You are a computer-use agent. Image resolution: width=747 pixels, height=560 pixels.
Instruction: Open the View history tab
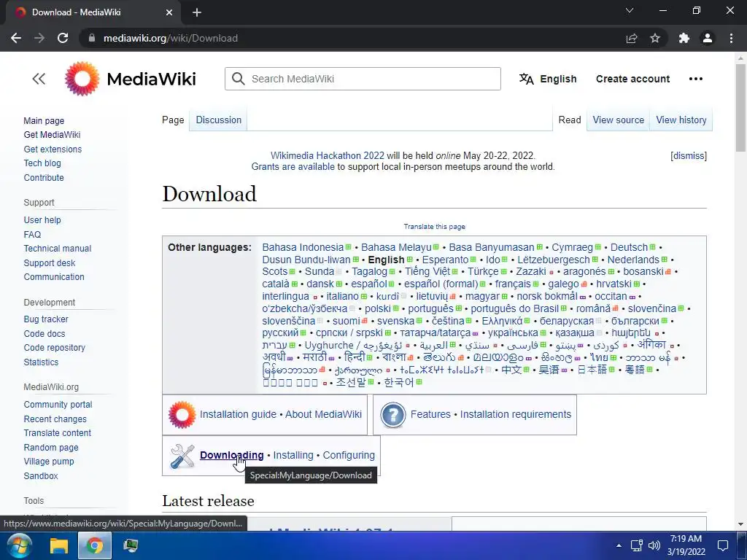[681, 120]
